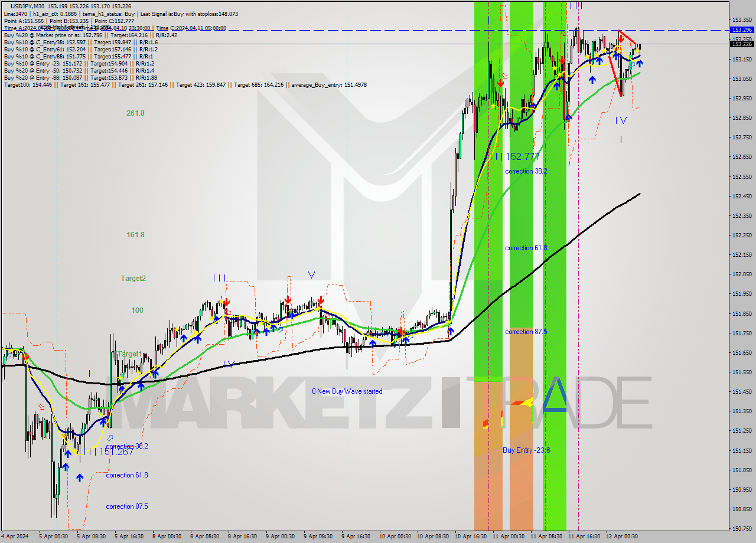Click the 261.8 Fibonacci level label

click(x=135, y=113)
